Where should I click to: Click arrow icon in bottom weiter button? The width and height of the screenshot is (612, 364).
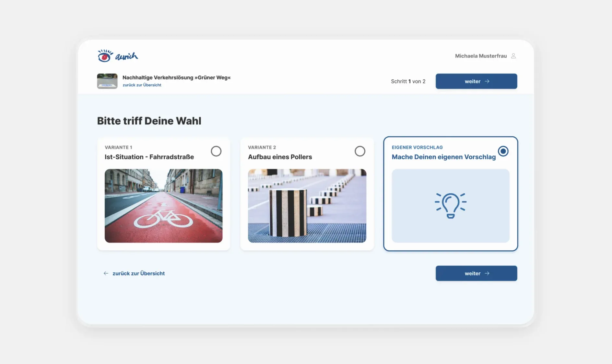point(487,273)
